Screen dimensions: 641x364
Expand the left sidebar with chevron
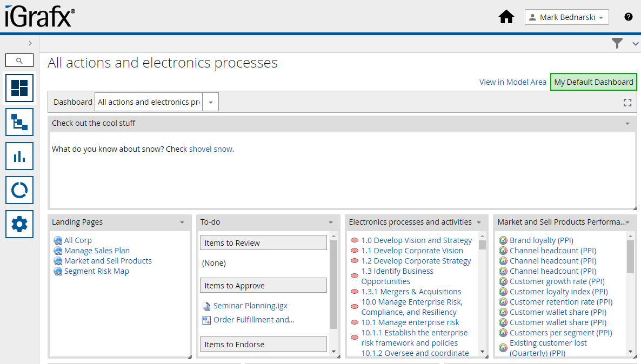(30, 43)
